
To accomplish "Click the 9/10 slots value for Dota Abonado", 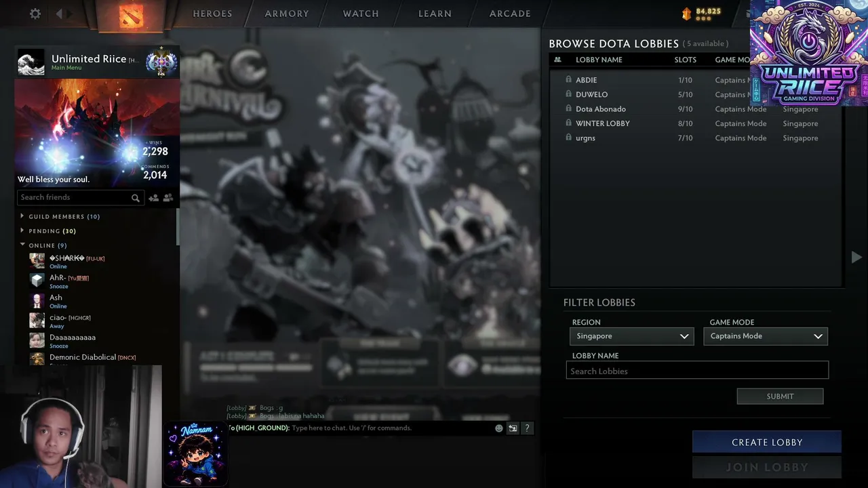I will pyautogui.click(x=686, y=109).
